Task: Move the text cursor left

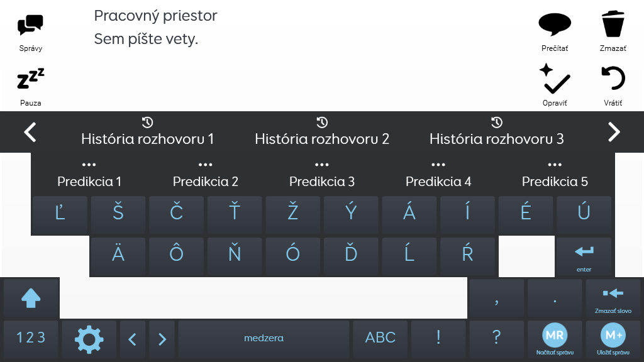Action: coord(132,339)
